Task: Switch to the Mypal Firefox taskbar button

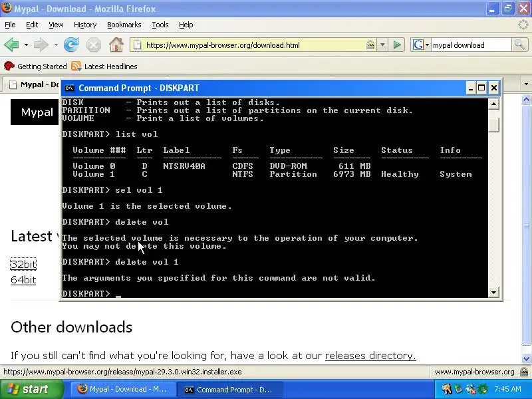Action: click(123, 389)
